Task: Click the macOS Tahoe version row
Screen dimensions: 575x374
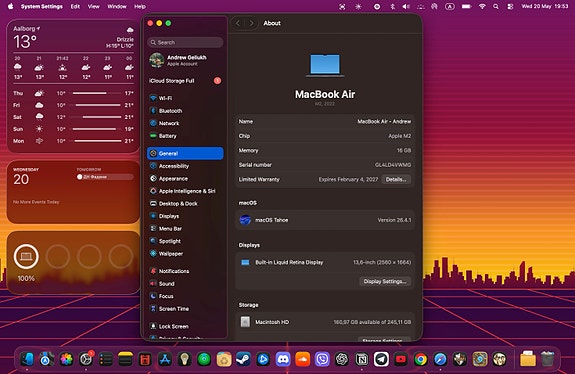Action: [325, 220]
